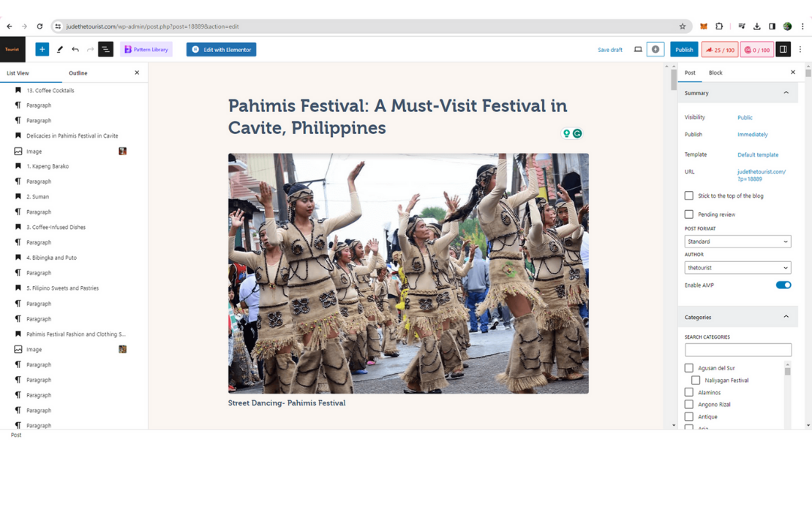
Task: Bookmark the page with the star icon
Action: point(683,26)
